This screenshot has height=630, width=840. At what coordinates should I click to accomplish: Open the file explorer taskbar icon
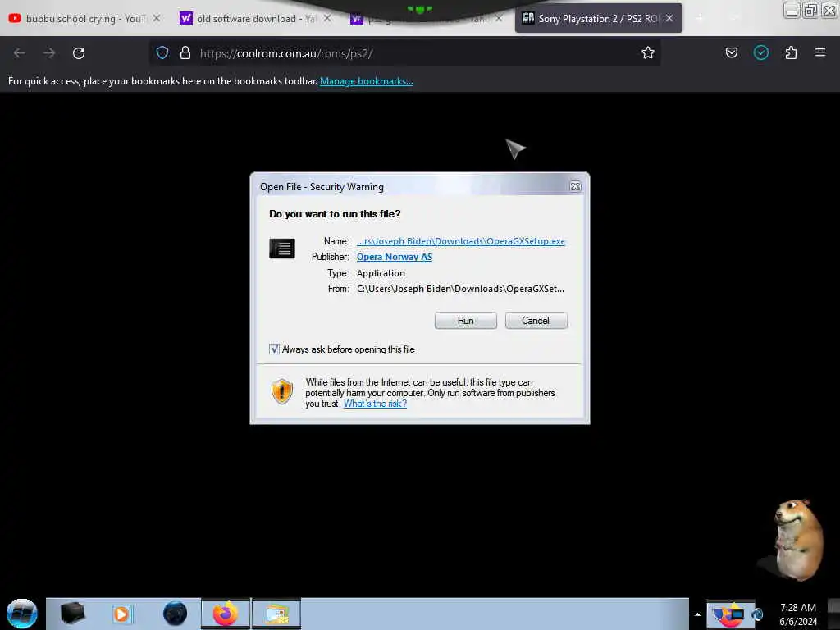click(x=276, y=614)
